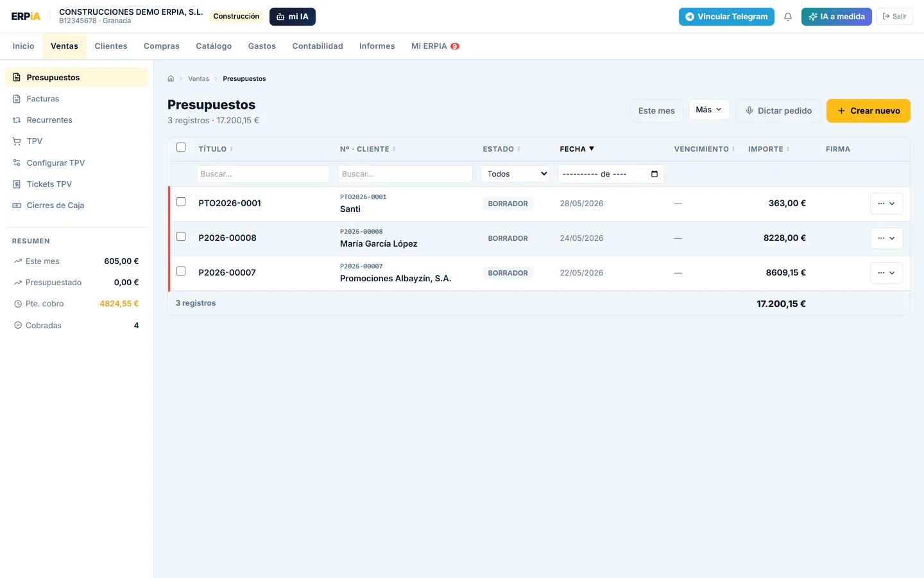Click the Mi ERPIA notification badge
The height and width of the screenshot is (578, 924).
(455, 46)
